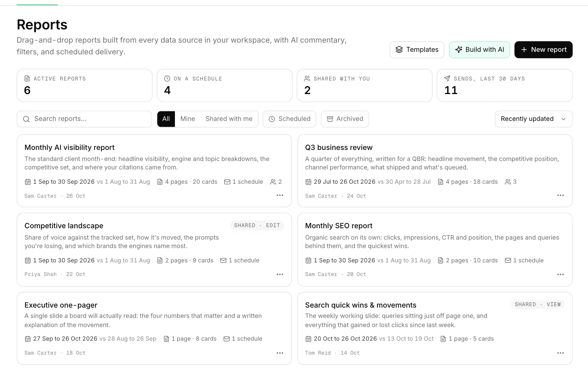This screenshot has height=380, width=588.
Task: Click pages icon on Q3 business review
Action: [440, 182]
